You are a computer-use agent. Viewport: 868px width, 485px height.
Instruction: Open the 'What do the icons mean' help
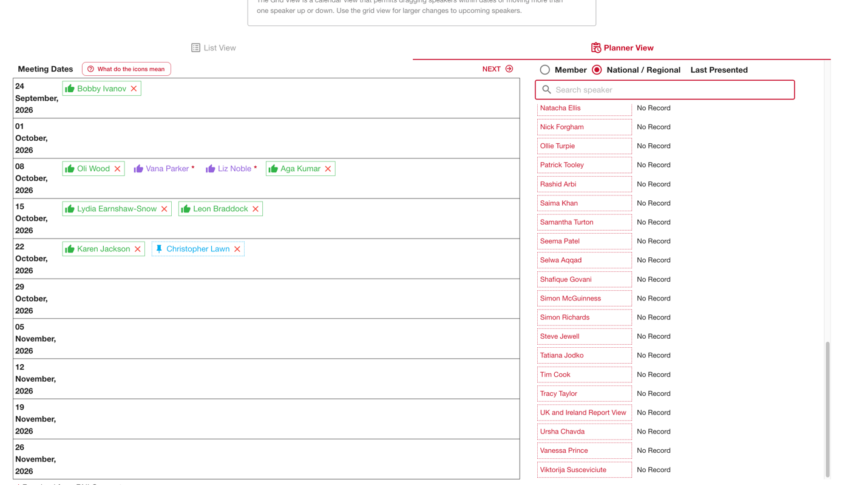(x=126, y=69)
